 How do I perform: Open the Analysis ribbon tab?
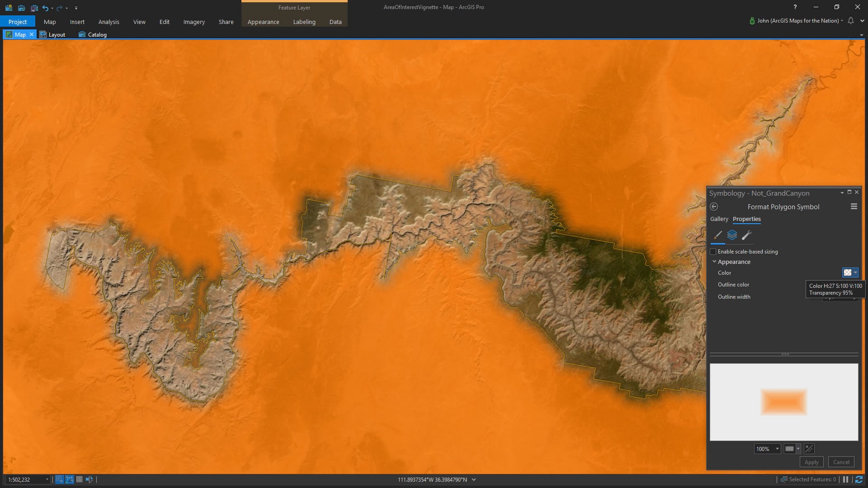(108, 22)
